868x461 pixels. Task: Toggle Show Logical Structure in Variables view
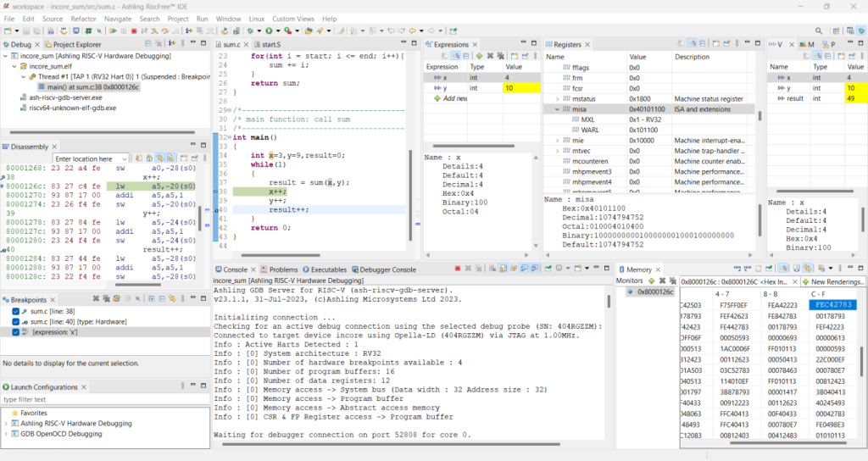tap(818, 56)
